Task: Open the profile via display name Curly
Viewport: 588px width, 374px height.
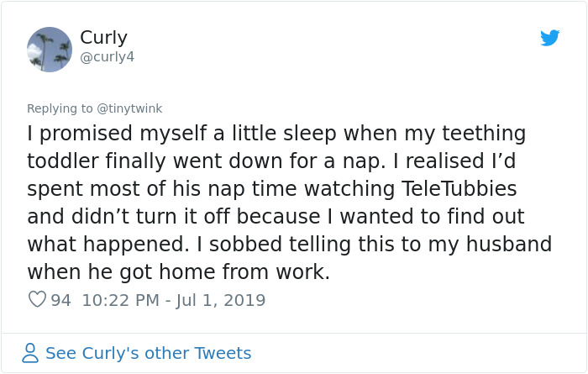Action: 102,38
